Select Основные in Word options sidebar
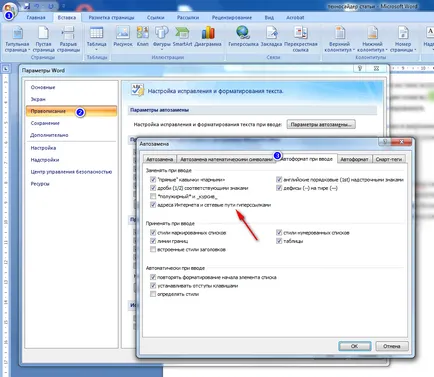The width and height of the screenshot is (434, 377). coord(43,87)
